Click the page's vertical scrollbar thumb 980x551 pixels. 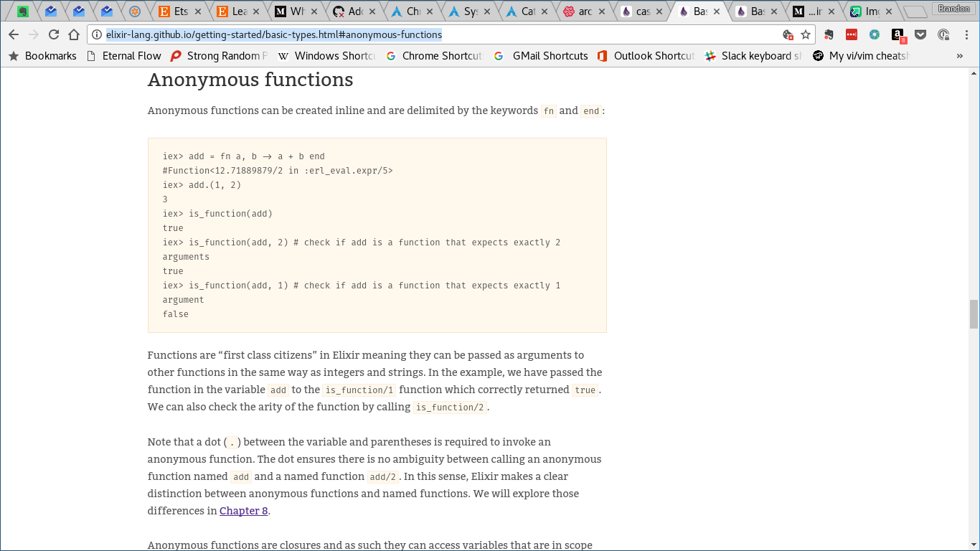974,314
